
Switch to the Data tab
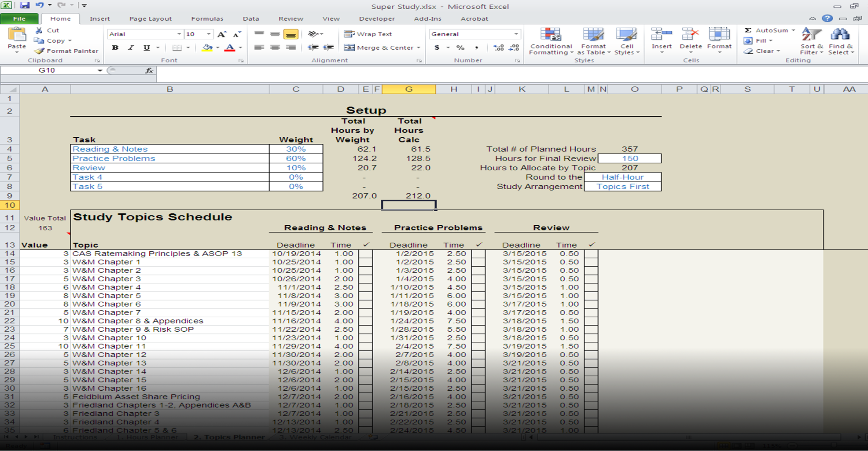point(251,18)
